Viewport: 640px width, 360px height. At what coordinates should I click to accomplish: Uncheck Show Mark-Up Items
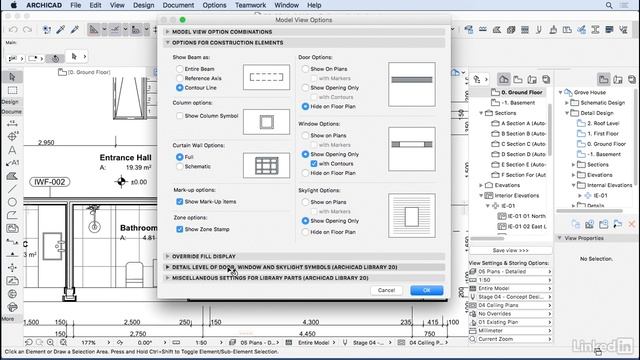pos(180,202)
